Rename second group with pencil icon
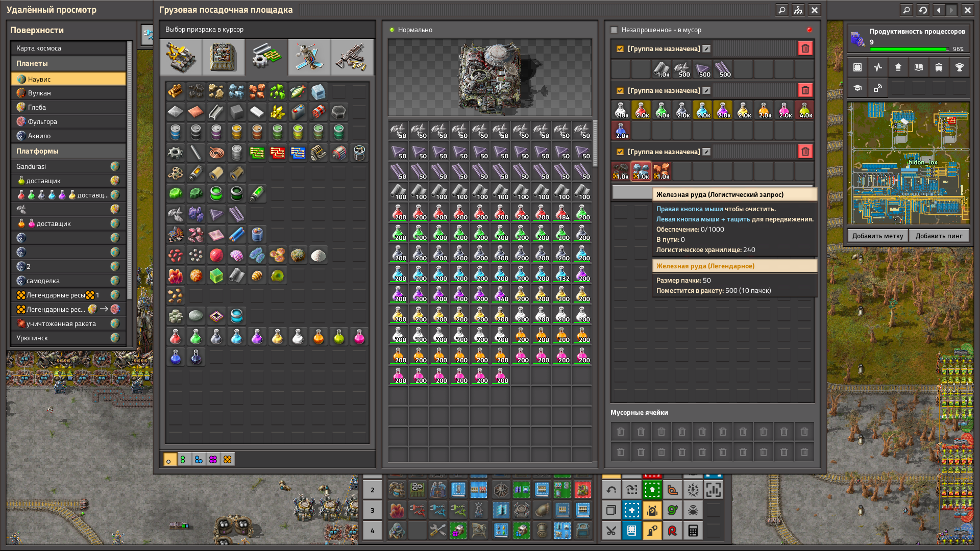 (x=706, y=91)
